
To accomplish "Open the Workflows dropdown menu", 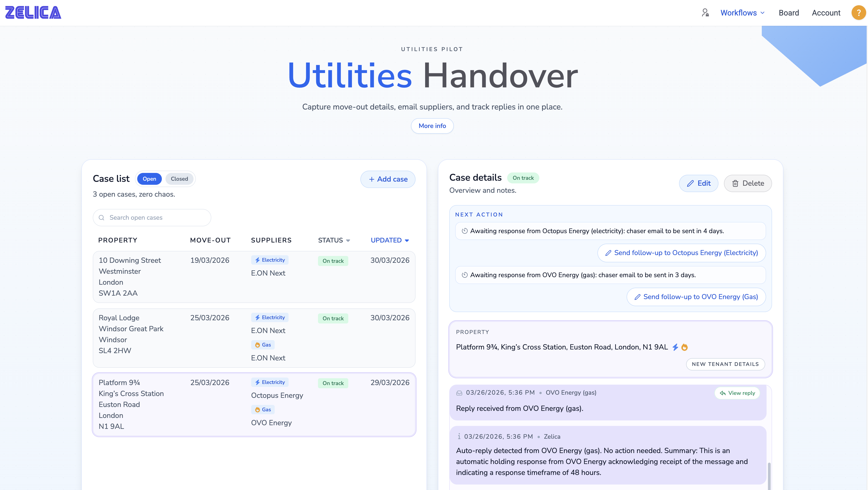I will 742,13.
